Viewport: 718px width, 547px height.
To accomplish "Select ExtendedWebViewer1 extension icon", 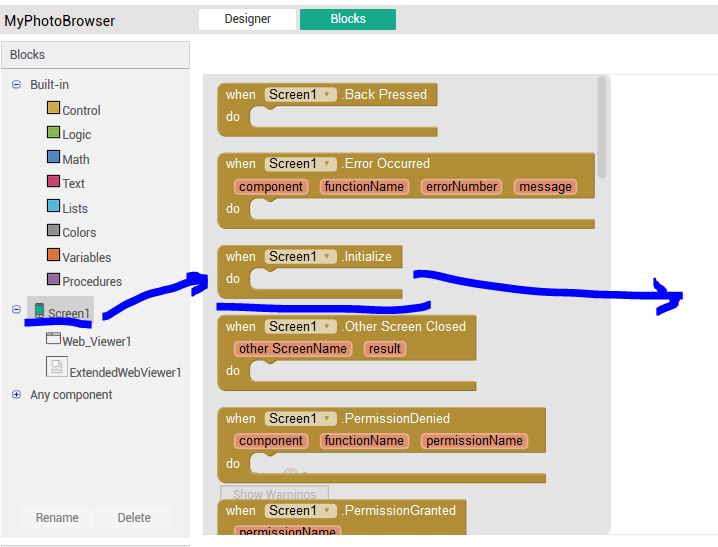I will pos(57,367).
